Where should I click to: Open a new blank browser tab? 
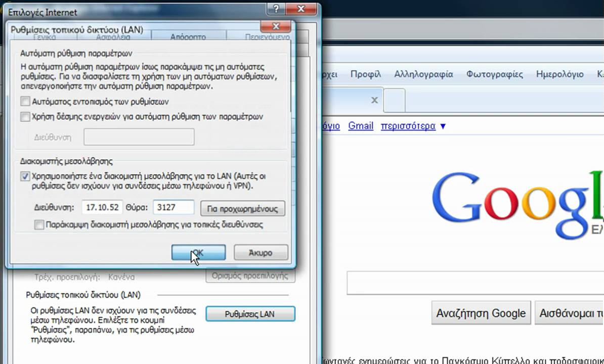point(395,100)
